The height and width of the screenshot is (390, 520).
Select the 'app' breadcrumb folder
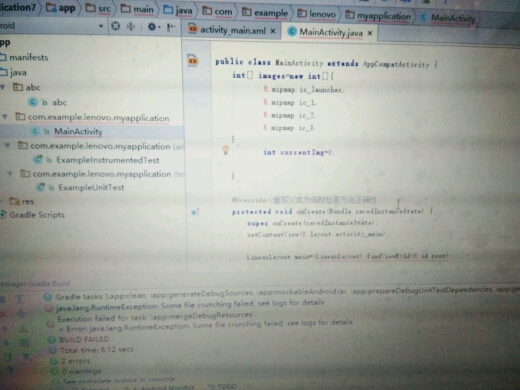tap(61, 7)
